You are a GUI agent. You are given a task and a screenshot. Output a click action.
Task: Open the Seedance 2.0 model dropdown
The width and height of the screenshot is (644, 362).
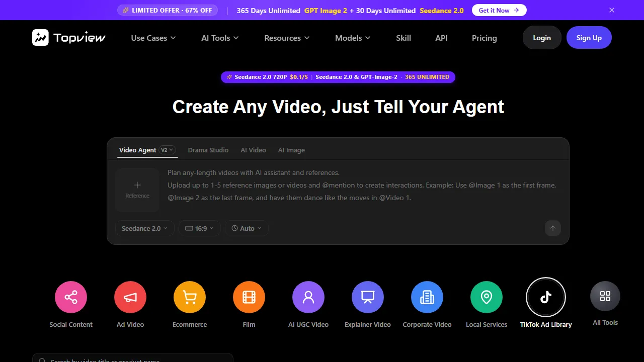(145, 228)
